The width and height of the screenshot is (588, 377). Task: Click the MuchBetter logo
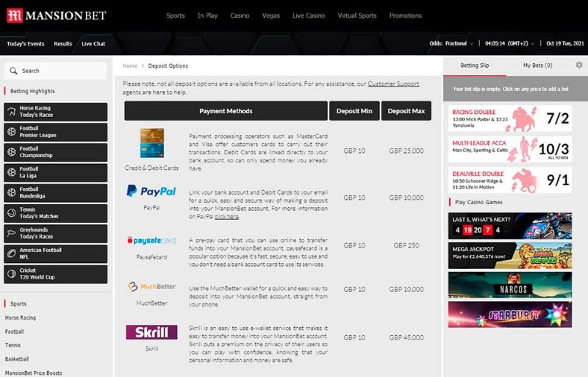coord(151,287)
